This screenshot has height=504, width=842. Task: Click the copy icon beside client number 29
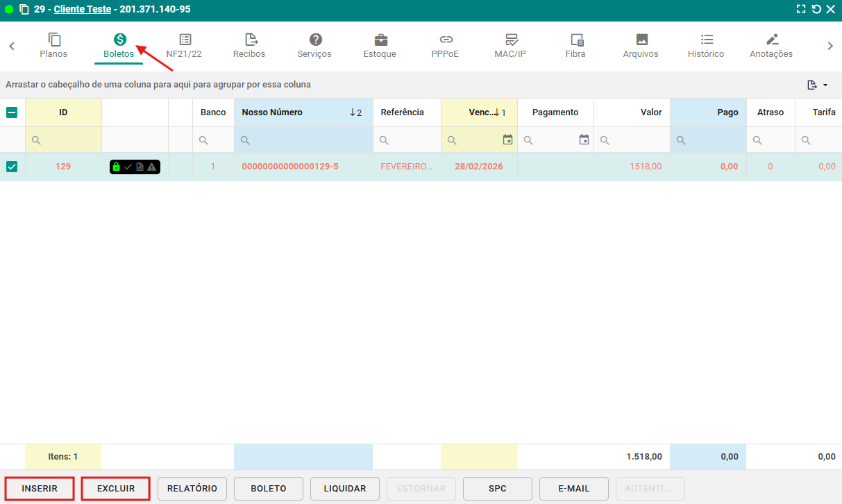coord(24,10)
